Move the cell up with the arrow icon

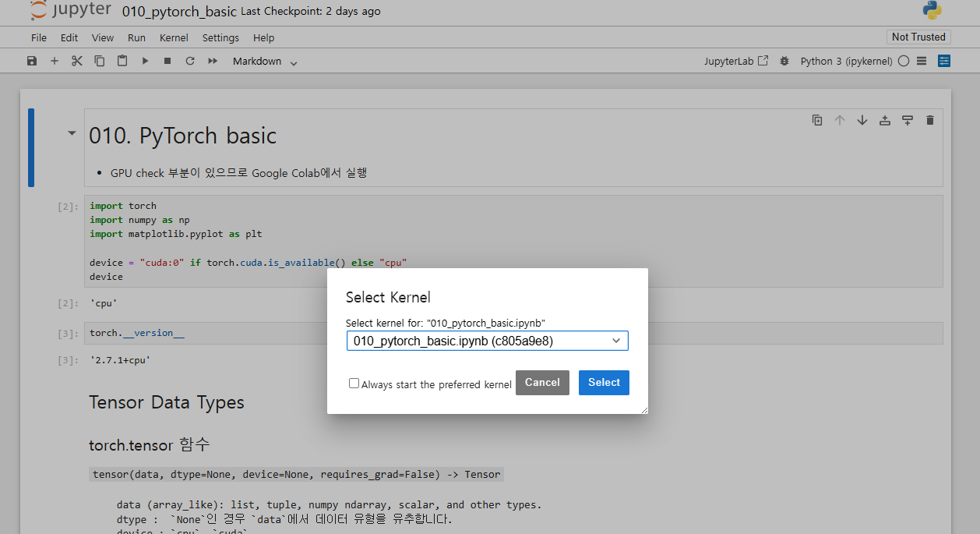[x=840, y=120]
